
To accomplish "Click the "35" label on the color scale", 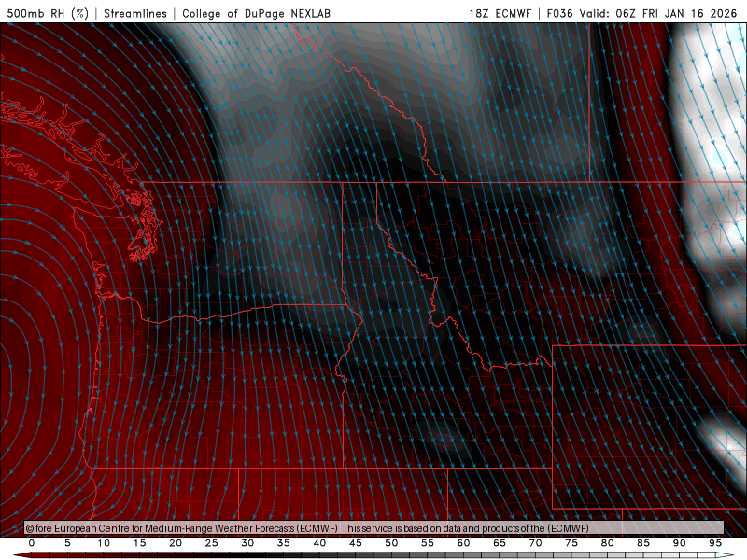I will click(284, 543).
